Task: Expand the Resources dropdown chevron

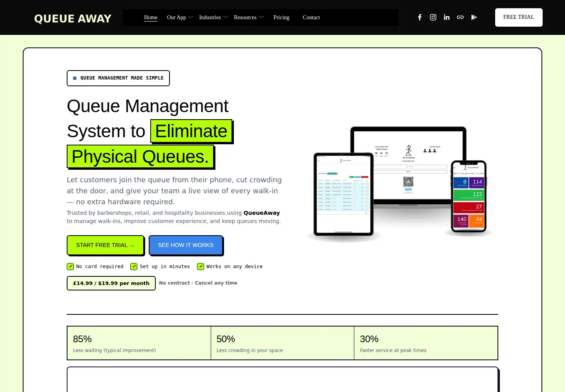Action: click(261, 17)
